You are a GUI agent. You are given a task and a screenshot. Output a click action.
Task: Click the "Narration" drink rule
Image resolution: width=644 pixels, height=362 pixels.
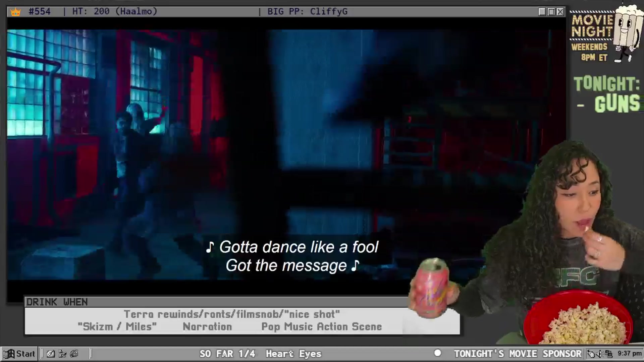pos(207,326)
